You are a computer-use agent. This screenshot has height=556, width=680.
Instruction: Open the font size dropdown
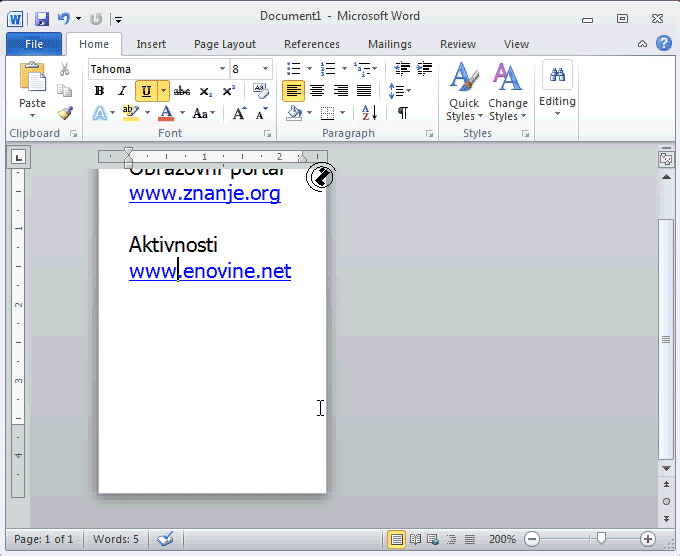[x=266, y=69]
